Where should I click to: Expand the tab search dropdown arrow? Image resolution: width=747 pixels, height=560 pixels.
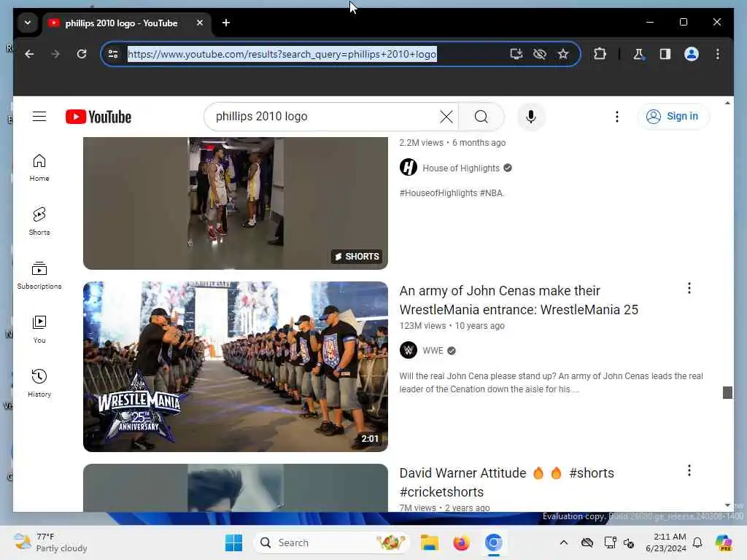point(28,23)
